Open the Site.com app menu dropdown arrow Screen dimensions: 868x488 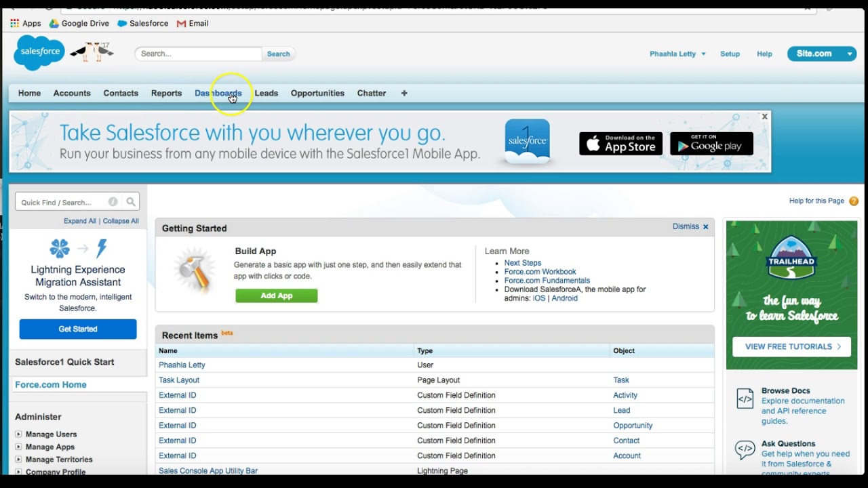[849, 54]
